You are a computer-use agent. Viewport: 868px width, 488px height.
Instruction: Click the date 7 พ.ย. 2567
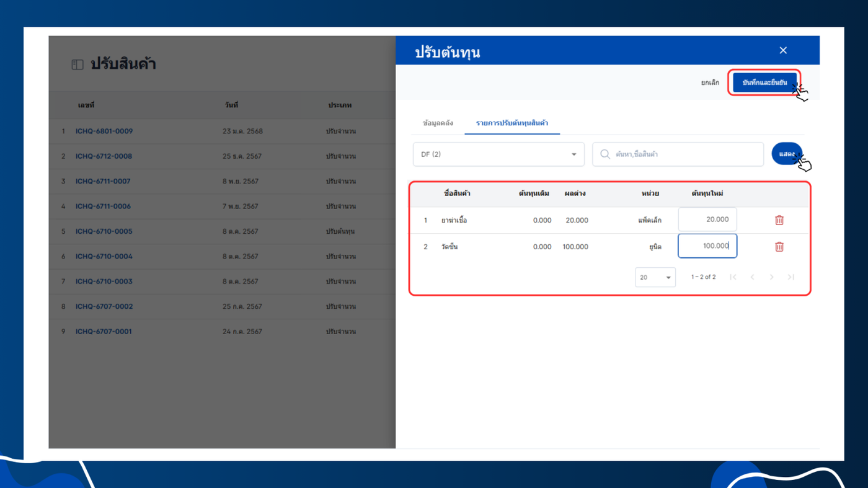[x=240, y=206]
